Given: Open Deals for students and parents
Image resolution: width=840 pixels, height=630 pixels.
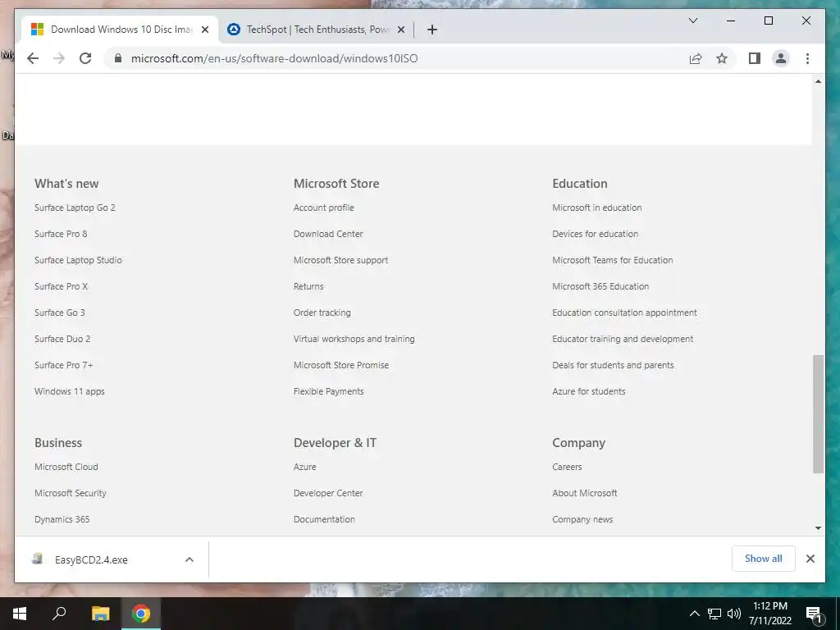Looking at the screenshot, I should tap(613, 365).
